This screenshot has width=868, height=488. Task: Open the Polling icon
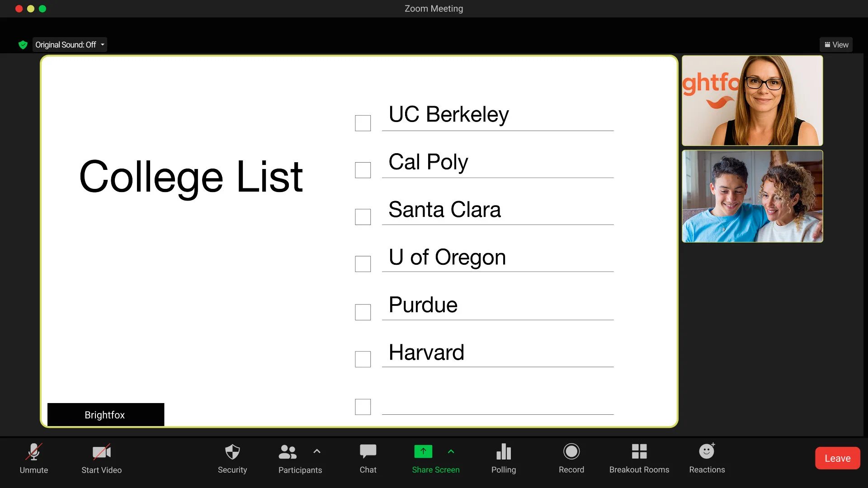(x=504, y=457)
